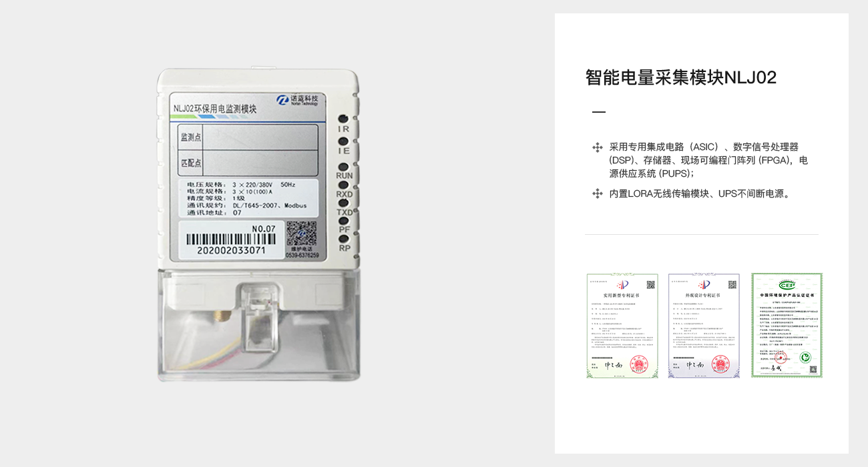Click the RUN indicator LED on the meter
Viewport: 868px width, 467px height.
click(343, 167)
